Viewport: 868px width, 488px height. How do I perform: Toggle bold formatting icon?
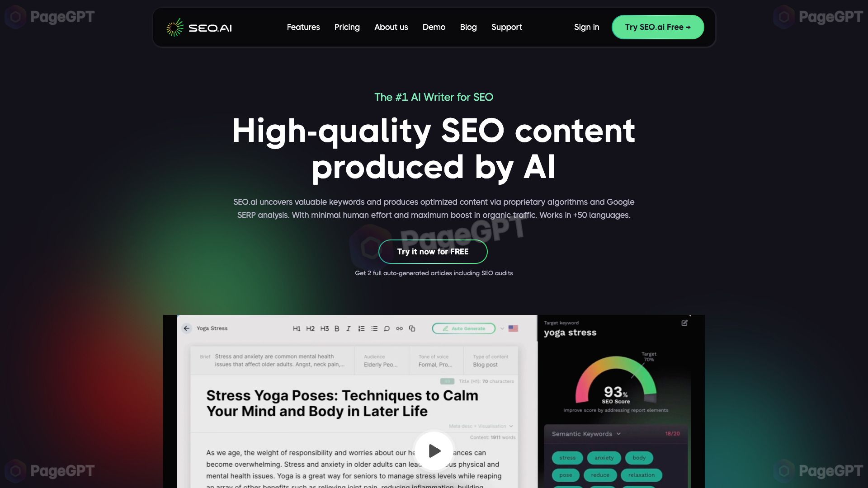(335, 328)
